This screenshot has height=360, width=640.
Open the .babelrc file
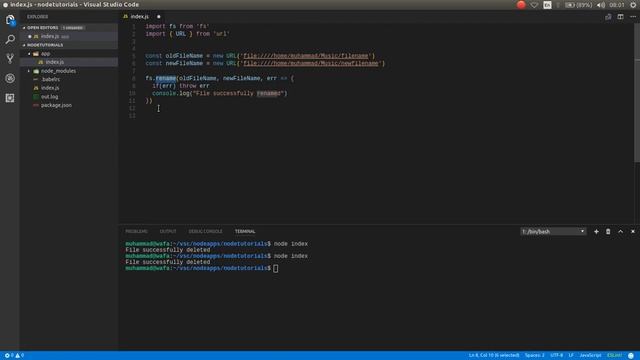pos(51,80)
